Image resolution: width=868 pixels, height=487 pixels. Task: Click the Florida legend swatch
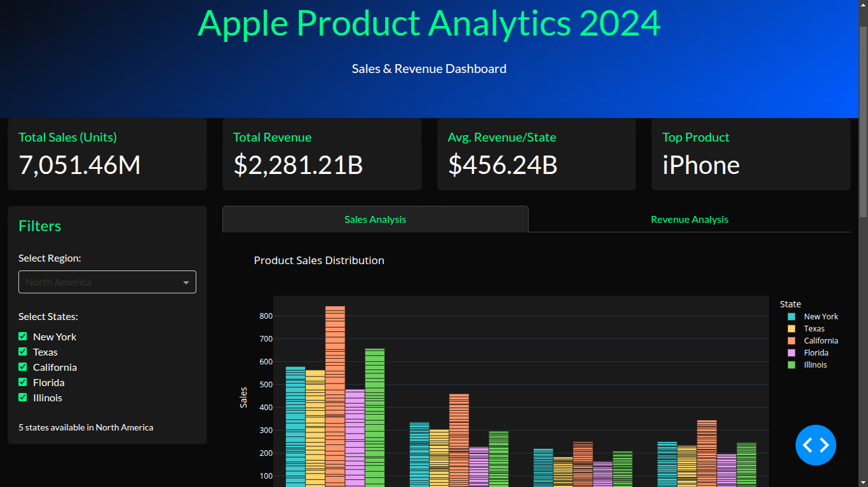[x=791, y=352]
